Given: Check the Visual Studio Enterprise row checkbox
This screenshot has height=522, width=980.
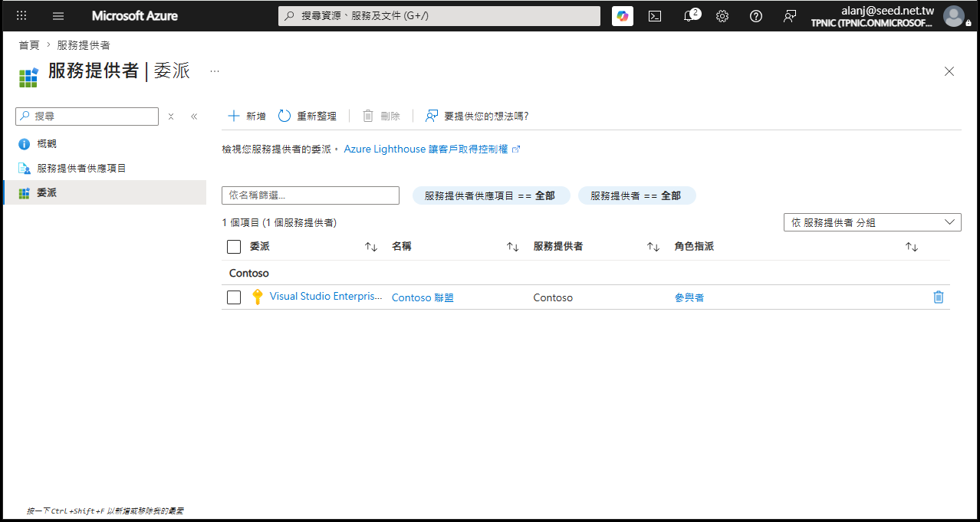Looking at the screenshot, I should pyautogui.click(x=234, y=297).
